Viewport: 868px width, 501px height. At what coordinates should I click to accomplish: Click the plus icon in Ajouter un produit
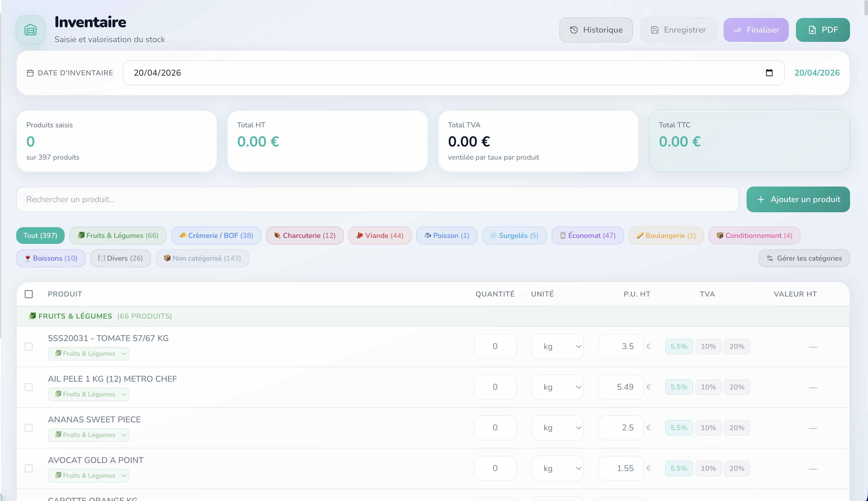pos(761,199)
